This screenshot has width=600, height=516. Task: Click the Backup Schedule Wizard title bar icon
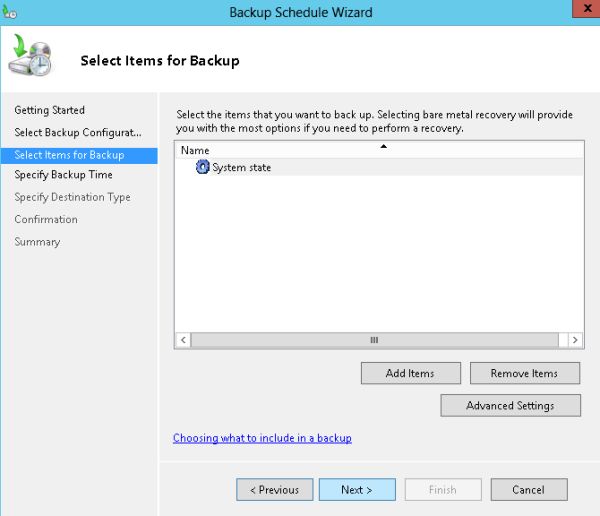pyautogui.click(x=9, y=12)
